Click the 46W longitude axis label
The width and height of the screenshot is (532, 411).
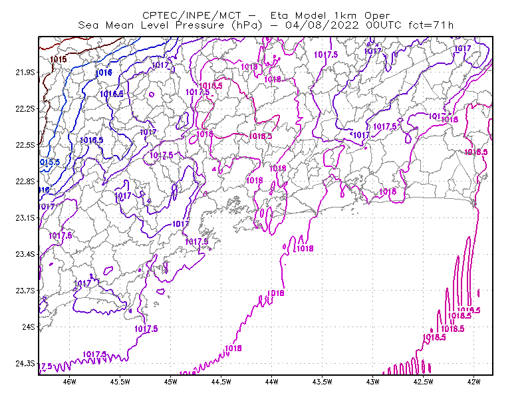70,382
